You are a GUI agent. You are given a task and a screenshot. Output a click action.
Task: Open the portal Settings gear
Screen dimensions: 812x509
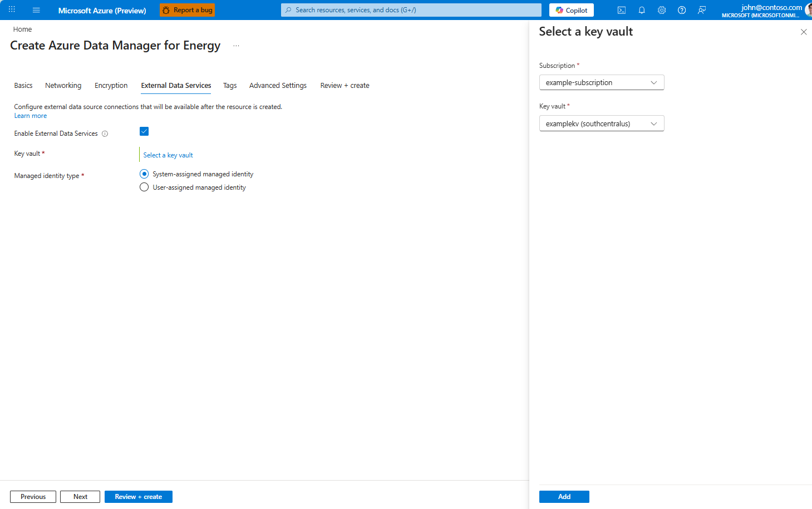pyautogui.click(x=661, y=9)
